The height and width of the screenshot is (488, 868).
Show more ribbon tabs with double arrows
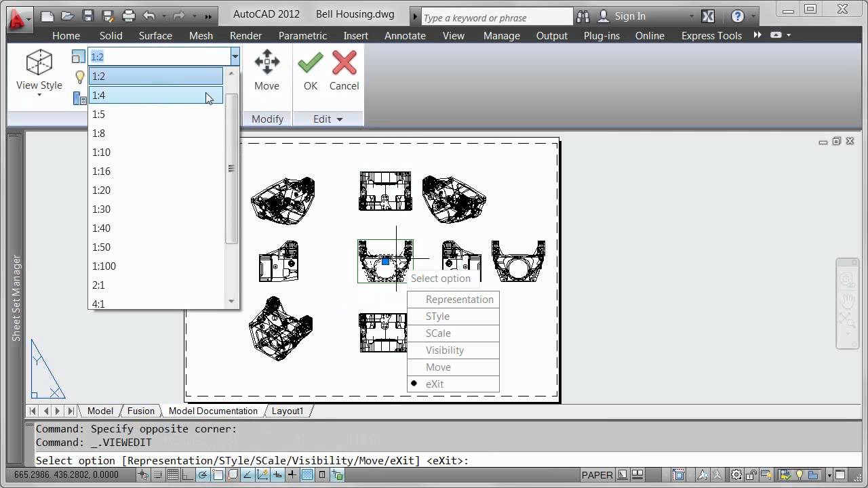(757, 35)
